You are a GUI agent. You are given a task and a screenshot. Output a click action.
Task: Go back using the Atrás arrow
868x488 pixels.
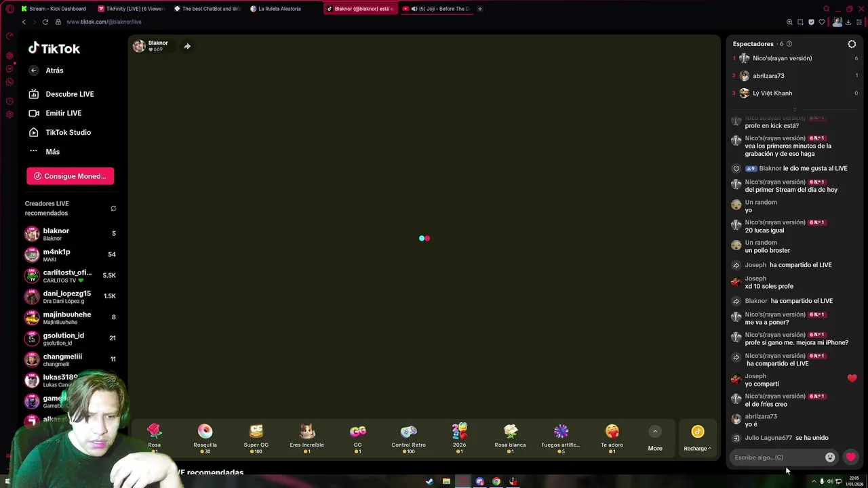(33, 70)
